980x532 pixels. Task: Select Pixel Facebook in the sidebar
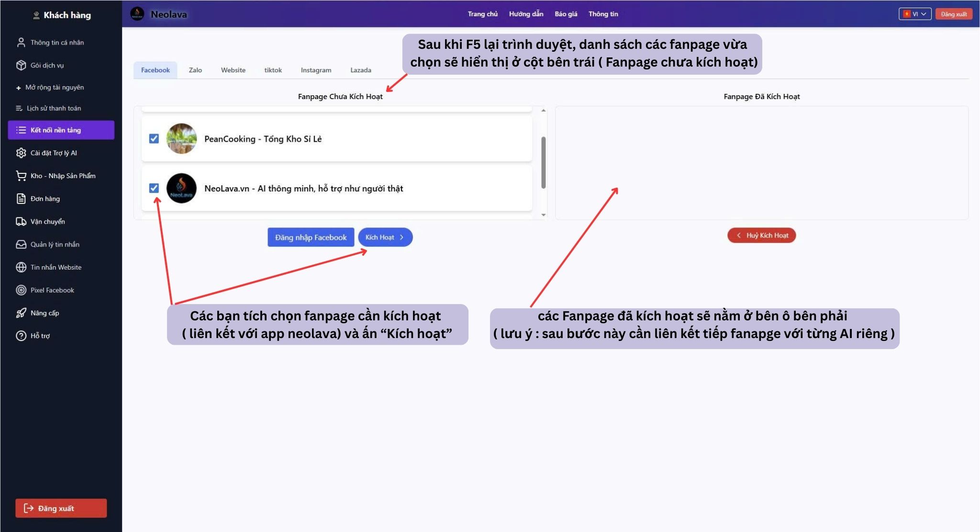(x=52, y=290)
